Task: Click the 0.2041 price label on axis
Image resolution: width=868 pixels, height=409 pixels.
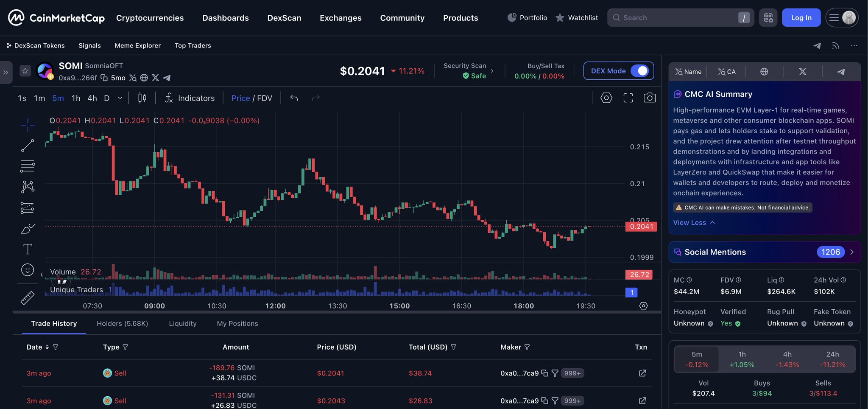Action: pos(641,227)
